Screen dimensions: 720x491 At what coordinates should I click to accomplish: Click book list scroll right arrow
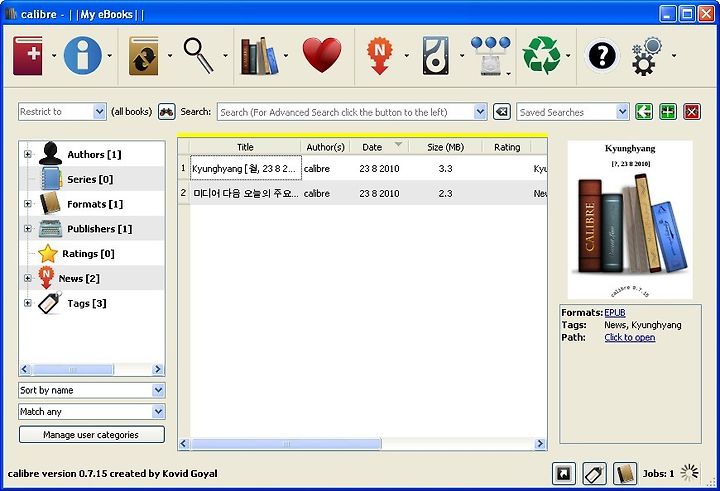(540, 444)
